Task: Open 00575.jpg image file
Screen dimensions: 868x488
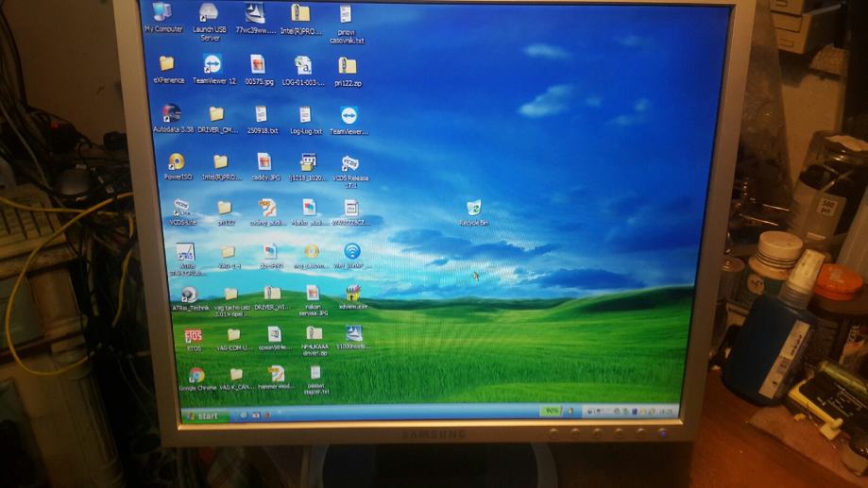Action: (x=259, y=70)
